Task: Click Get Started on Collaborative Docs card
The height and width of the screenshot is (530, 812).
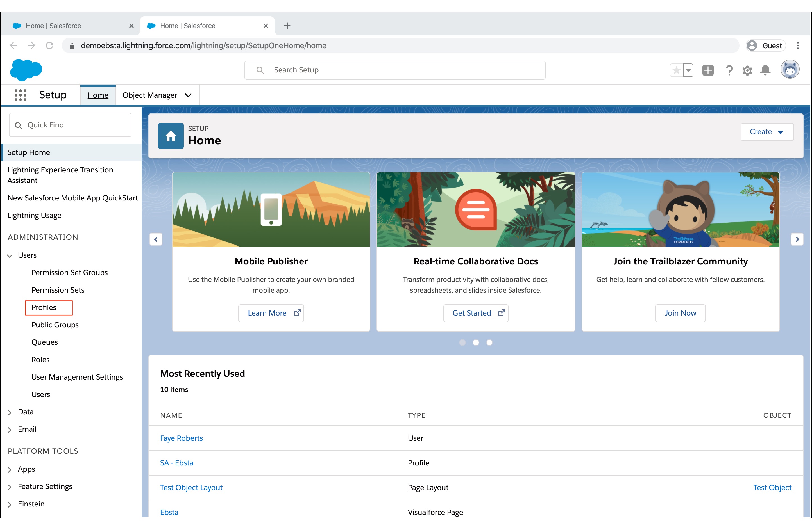Action: (476, 313)
